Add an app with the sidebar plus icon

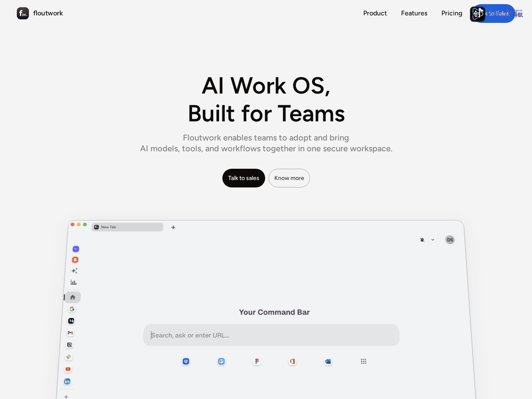66,397
